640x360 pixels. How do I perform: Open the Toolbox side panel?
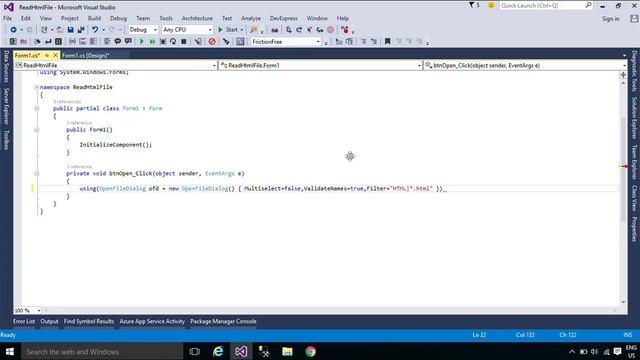[x=6, y=140]
